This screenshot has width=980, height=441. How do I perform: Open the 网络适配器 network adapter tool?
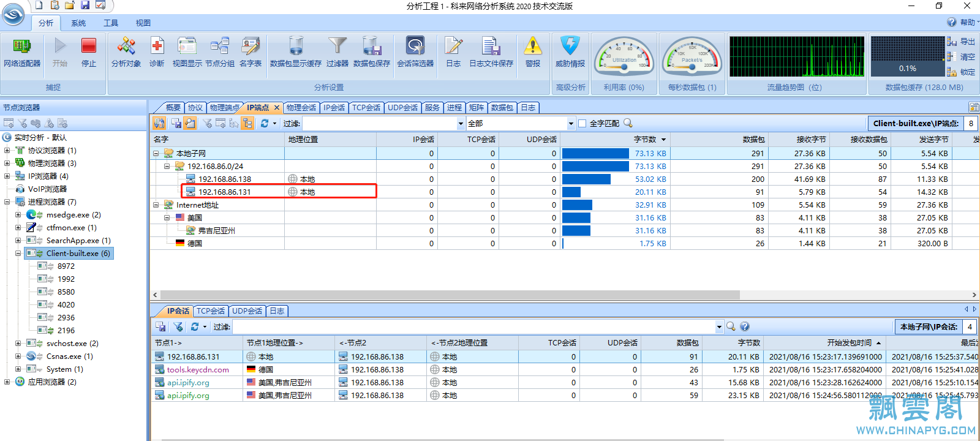pos(22,53)
